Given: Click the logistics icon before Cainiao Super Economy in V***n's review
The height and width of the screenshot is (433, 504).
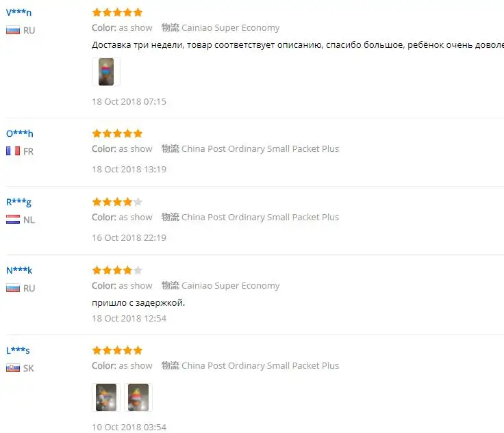Looking at the screenshot, I should pos(171,27).
